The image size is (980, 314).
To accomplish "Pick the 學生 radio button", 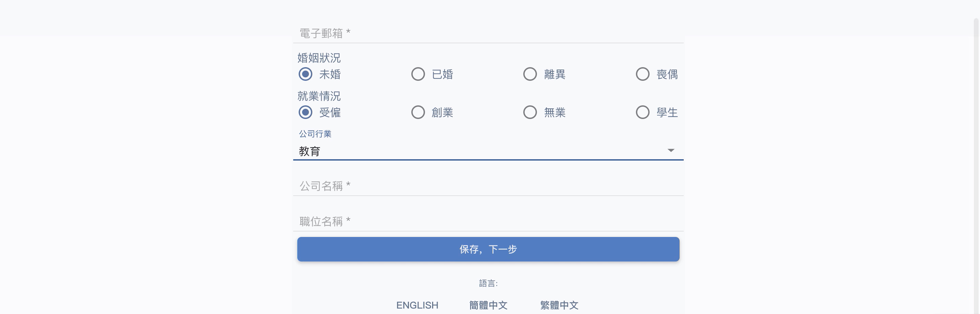I will click(642, 112).
